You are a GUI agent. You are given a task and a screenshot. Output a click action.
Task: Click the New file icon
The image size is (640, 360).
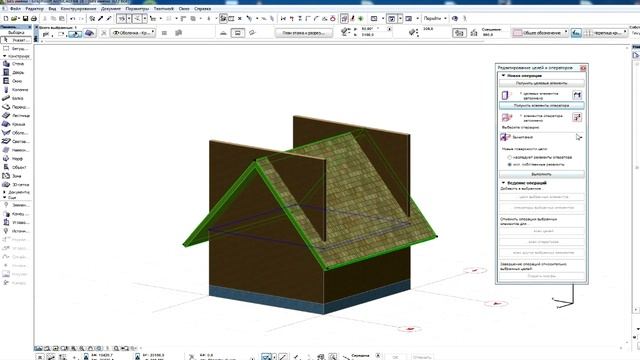click(6, 18)
